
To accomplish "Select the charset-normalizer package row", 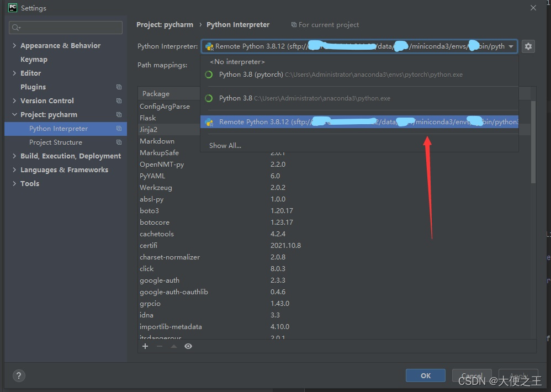I will click(334, 257).
